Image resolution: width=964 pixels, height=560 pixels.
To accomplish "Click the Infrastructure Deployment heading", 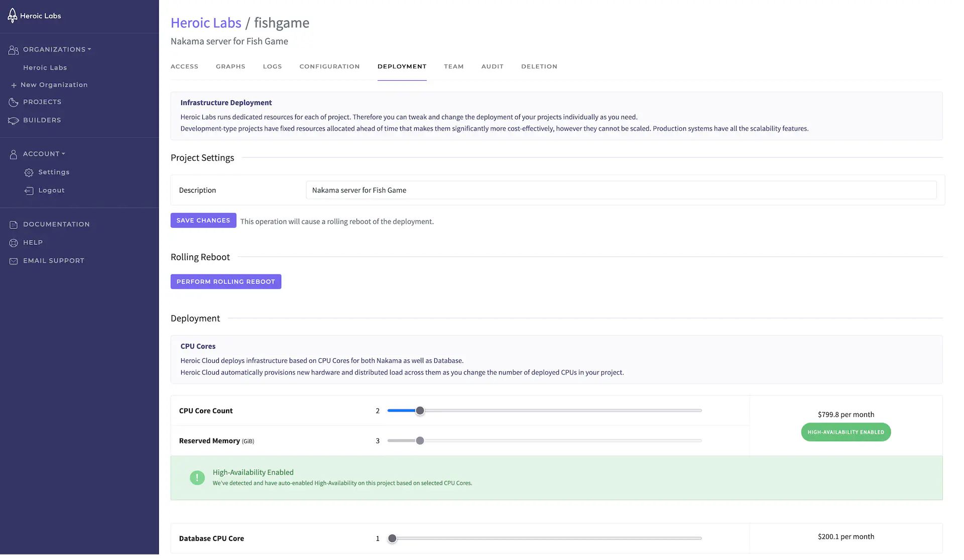I will (x=226, y=102).
